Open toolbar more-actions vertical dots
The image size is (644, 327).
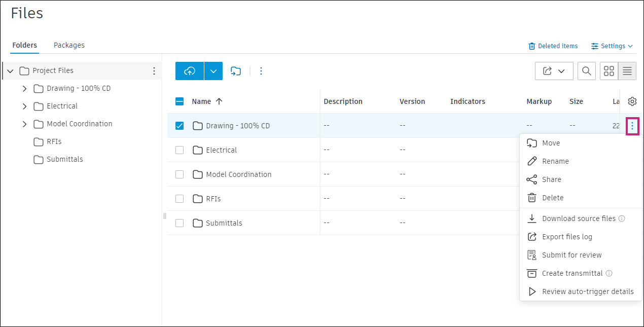coord(261,71)
